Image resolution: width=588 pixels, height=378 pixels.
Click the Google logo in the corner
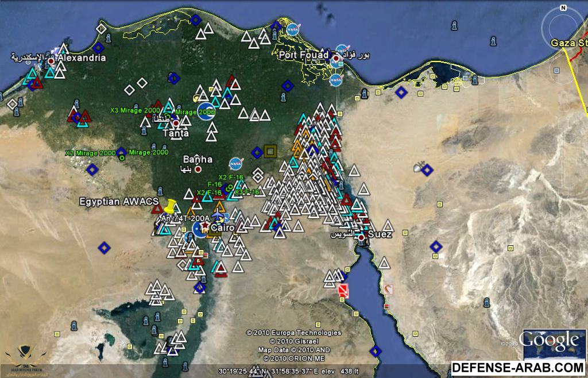tap(548, 342)
